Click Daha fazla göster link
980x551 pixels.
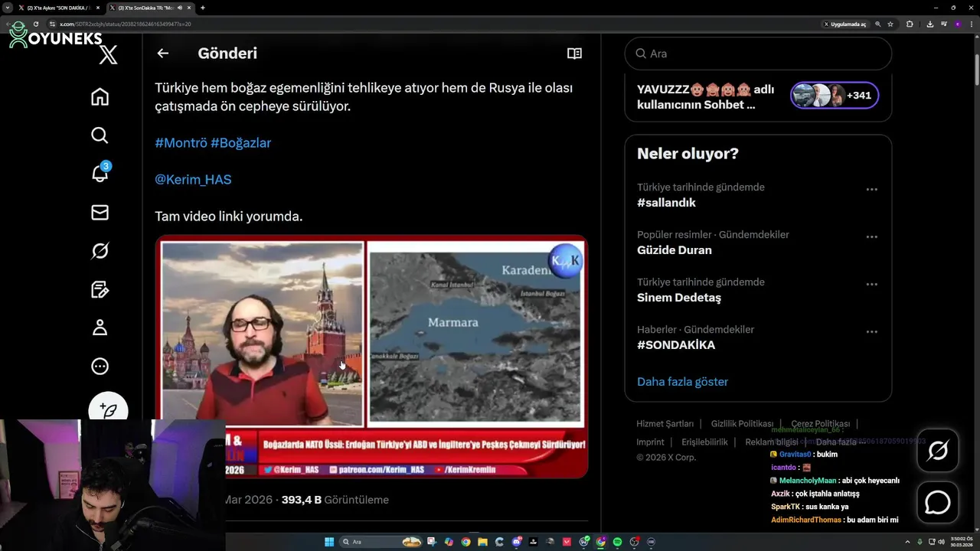tap(682, 381)
